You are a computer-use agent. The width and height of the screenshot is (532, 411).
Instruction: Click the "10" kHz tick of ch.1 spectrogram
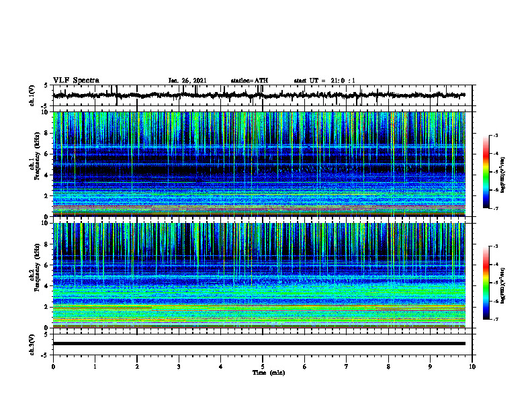coord(46,112)
